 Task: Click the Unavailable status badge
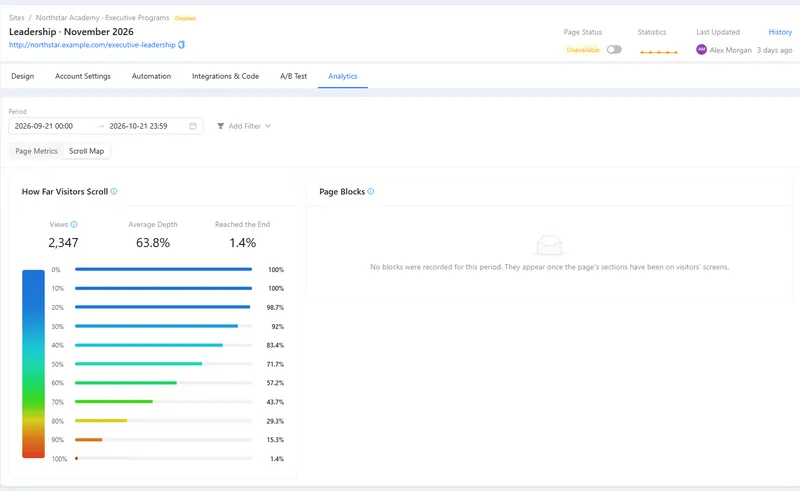[x=583, y=50]
